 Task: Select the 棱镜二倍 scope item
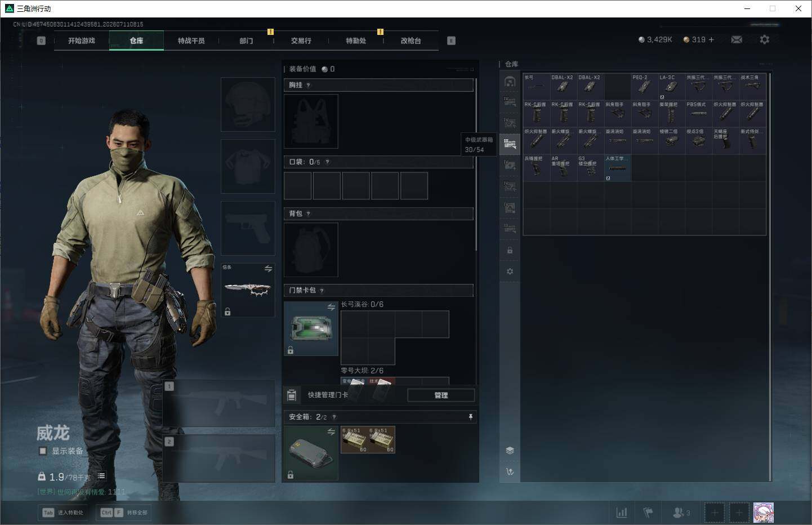(x=672, y=141)
